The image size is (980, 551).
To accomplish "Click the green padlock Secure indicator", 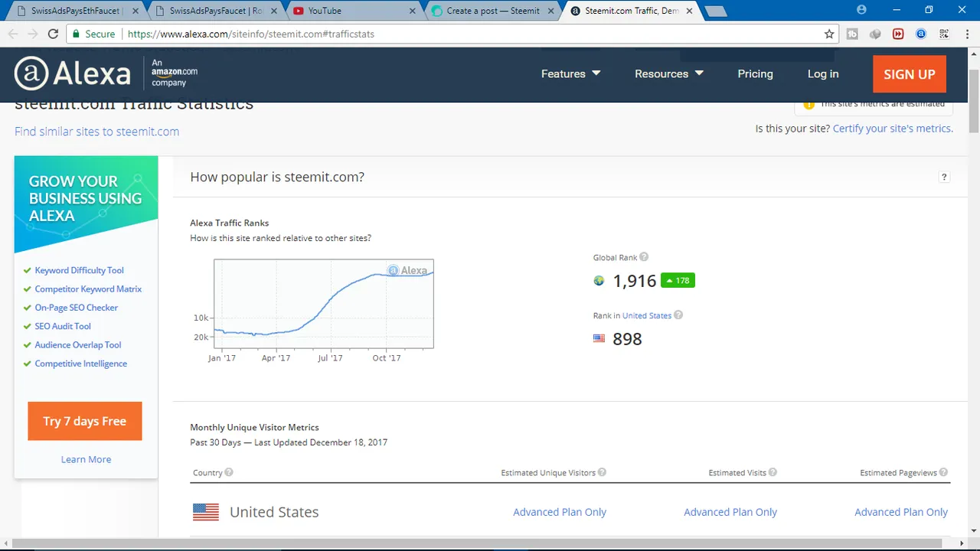I will (92, 34).
